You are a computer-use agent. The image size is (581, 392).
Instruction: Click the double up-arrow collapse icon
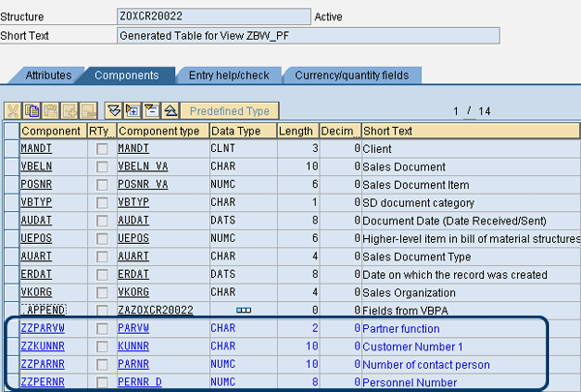click(x=168, y=110)
